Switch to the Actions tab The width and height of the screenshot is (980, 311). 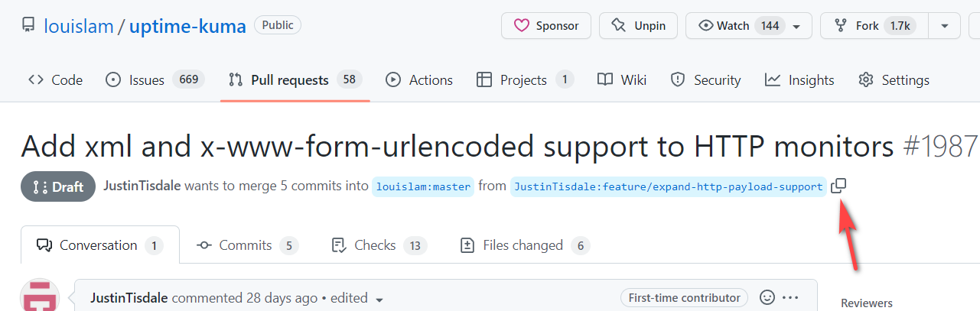pos(419,80)
